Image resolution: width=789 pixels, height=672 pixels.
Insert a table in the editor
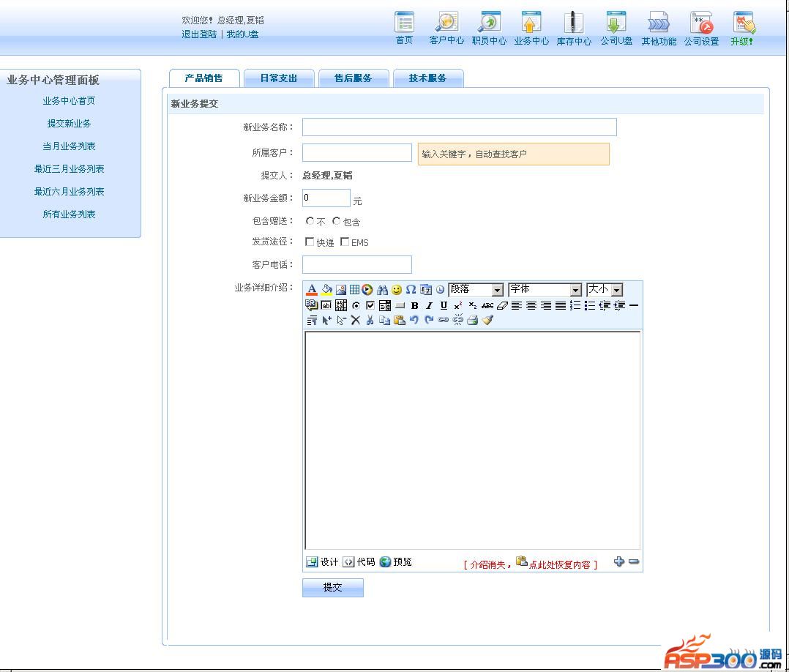354,290
